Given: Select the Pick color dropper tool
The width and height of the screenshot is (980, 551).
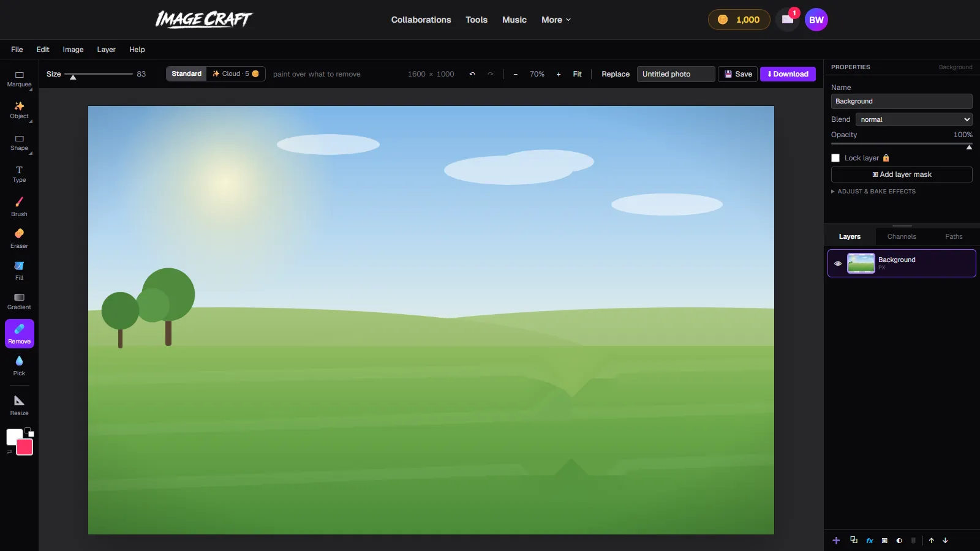Looking at the screenshot, I should pyautogui.click(x=19, y=365).
